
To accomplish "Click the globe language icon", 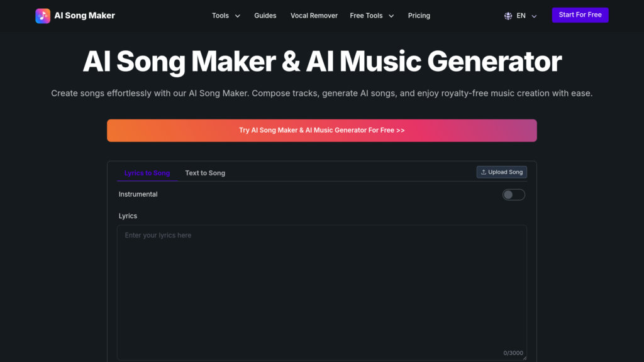I will [x=508, y=15].
